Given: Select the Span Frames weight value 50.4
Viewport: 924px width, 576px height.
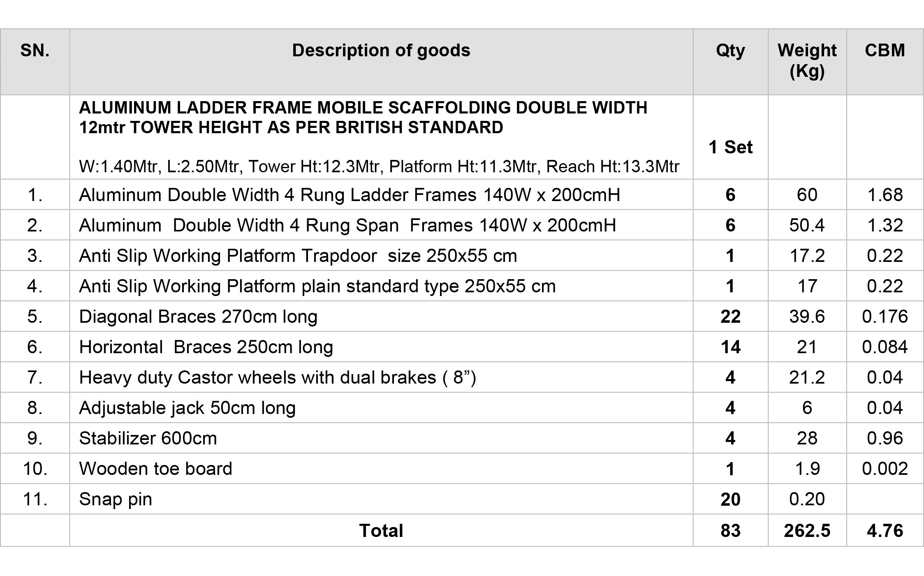Looking at the screenshot, I should pos(807,225).
